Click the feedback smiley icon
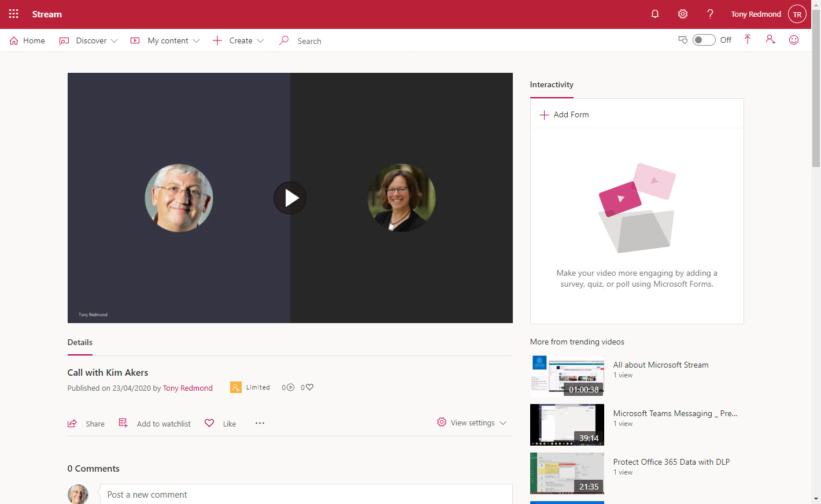 pyautogui.click(x=794, y=40)
